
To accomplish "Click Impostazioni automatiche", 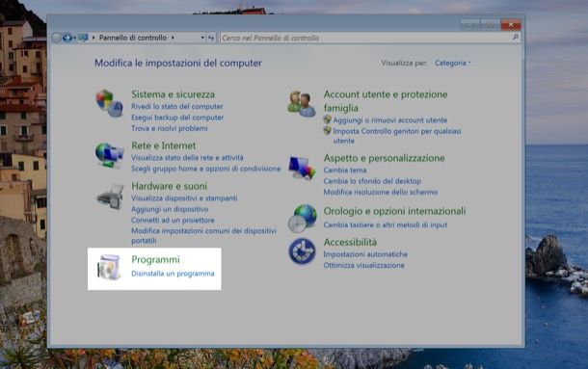I will (x=365, y=254).
